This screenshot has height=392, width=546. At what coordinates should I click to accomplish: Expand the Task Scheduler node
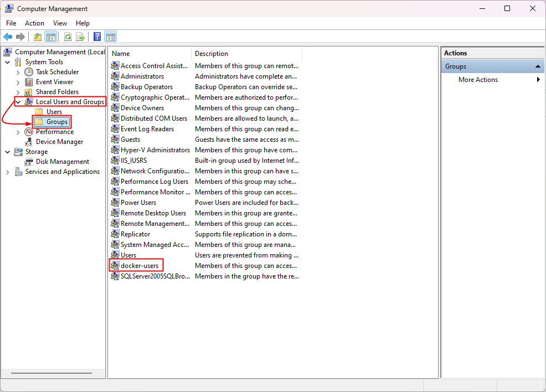tap(18, 72)
